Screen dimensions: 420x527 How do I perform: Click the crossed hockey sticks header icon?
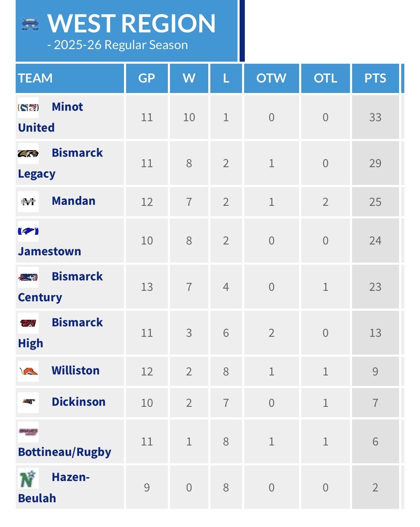point(30,24)
